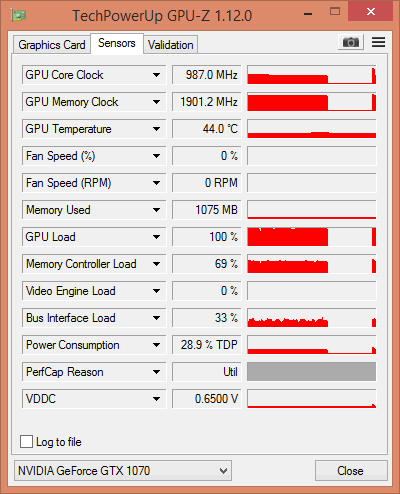
Task: Select the Sensors tab
Action: pos(117,43)
